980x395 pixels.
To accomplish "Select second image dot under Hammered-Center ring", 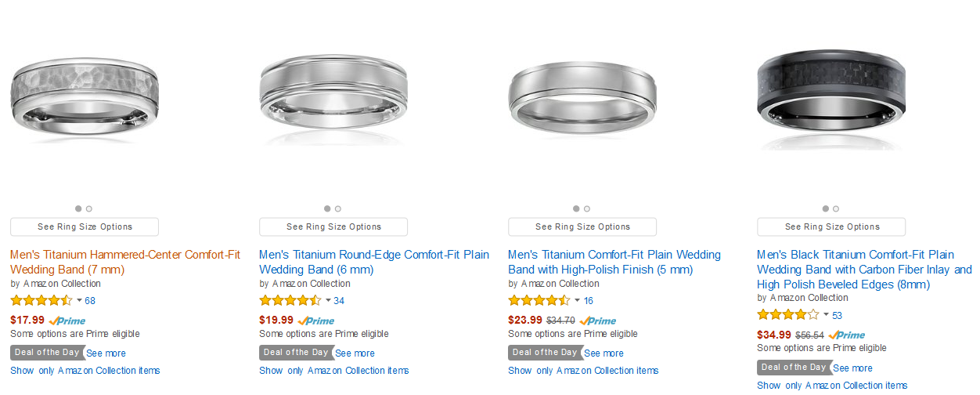I will point(89,208).
